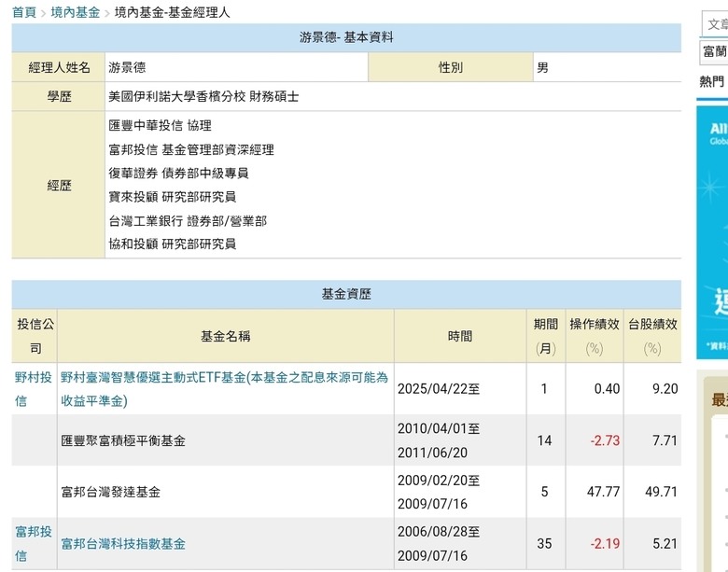The height and width of the screenshot is (572, 728).
Task: Select 匯豐聚富積極平衡基金 fund name
Action: 123,440
